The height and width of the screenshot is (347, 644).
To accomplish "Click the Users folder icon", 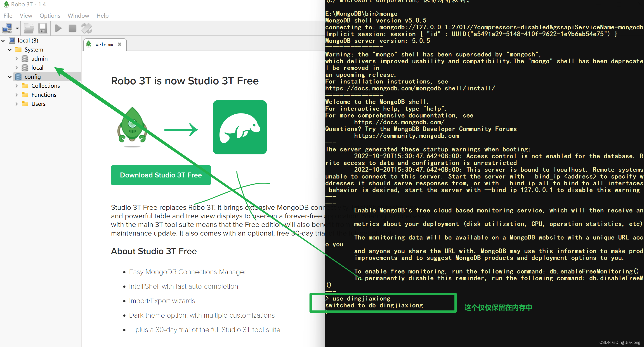I will point(25,104).
